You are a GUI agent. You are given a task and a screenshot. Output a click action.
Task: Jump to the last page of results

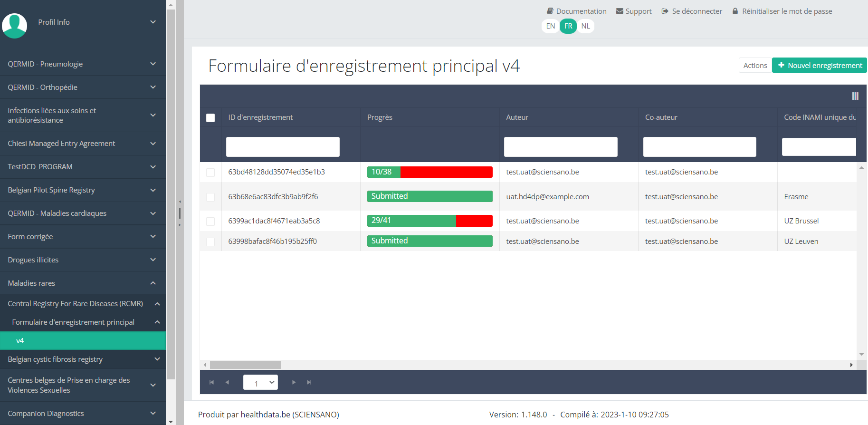point(309,382)
